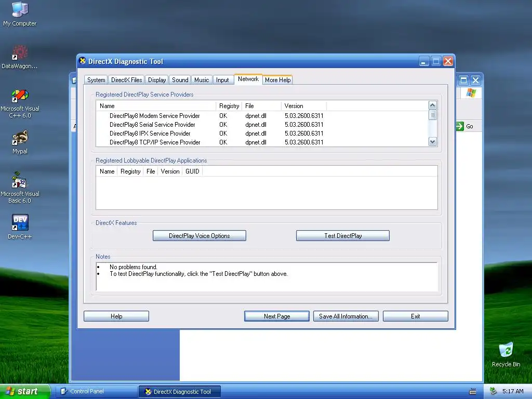
Task: Click lobbyable applications Version column header
Action: click(x=170, y=171)
